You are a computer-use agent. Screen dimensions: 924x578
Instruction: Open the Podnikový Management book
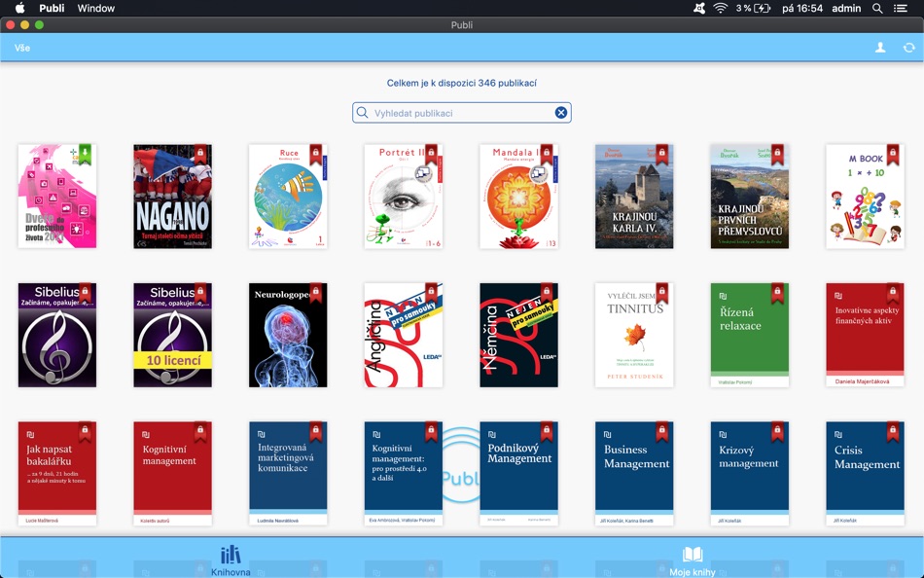tap(518, 474)
